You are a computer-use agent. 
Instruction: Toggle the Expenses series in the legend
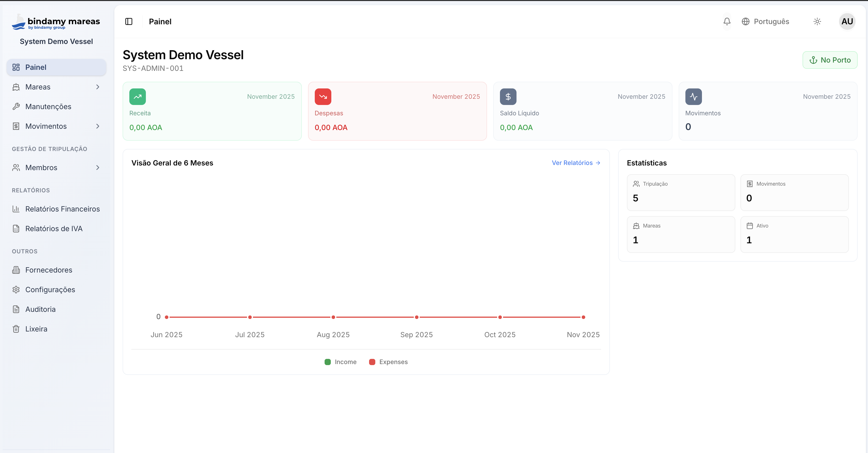[388, 362]
